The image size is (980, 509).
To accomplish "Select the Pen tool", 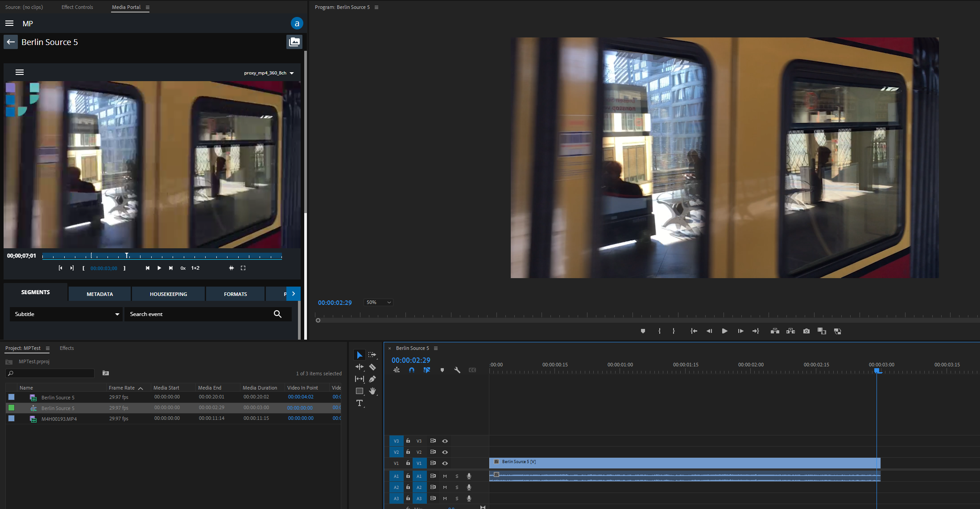I will pos(372,379).
